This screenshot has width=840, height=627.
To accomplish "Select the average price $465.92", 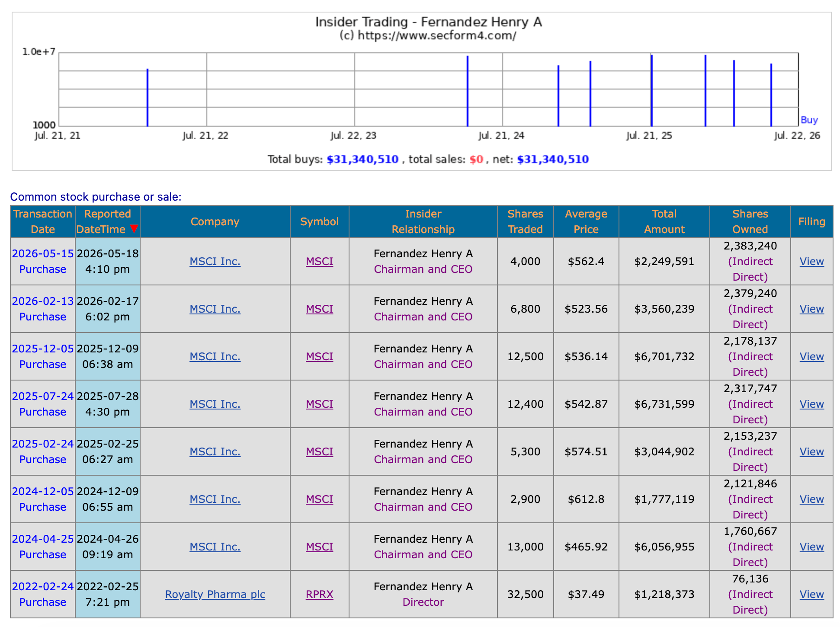I will point(586,547).
